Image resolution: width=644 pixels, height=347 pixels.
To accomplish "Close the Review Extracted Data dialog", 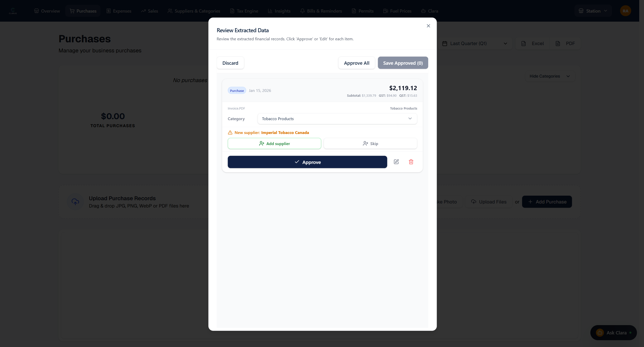I will (428, 26).
